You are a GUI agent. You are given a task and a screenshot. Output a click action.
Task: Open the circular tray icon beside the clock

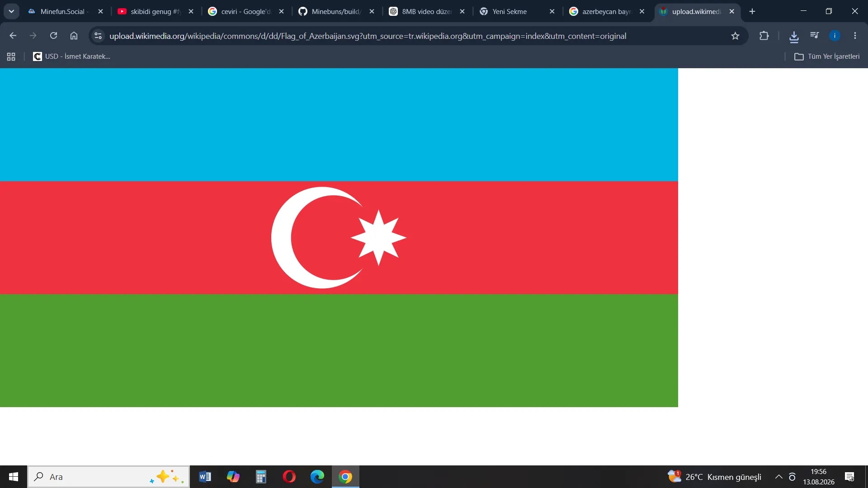(x=792, y=477)
